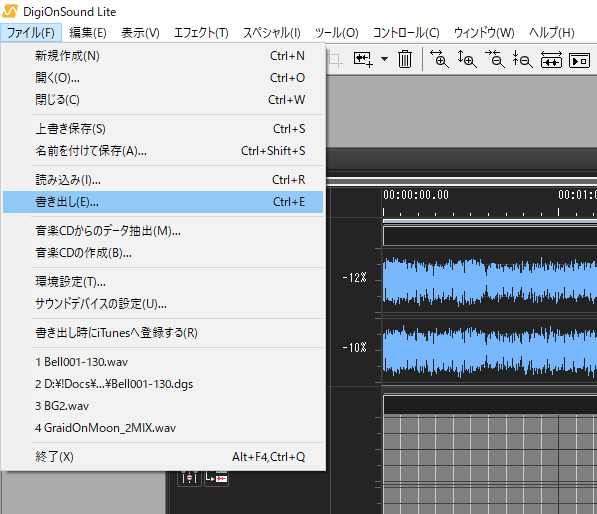The height and width of the screenshot is (514, 597).
Task: Click the trash delete icon in toolbar
Action: (405, 59)
